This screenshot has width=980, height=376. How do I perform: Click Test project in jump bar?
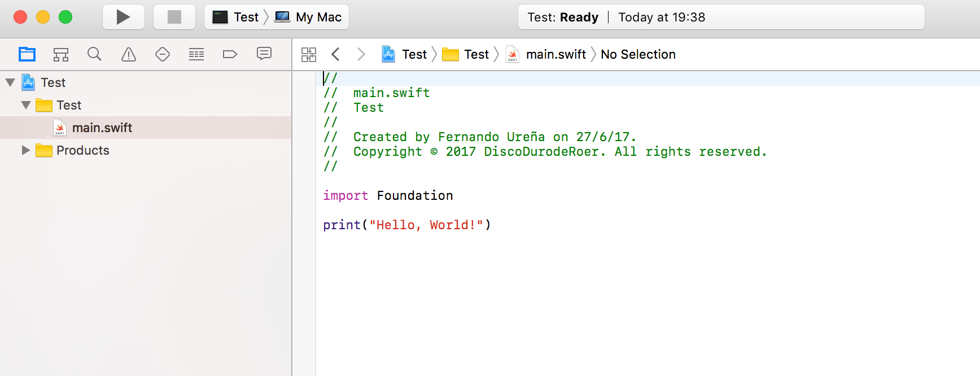click(404, 54)
